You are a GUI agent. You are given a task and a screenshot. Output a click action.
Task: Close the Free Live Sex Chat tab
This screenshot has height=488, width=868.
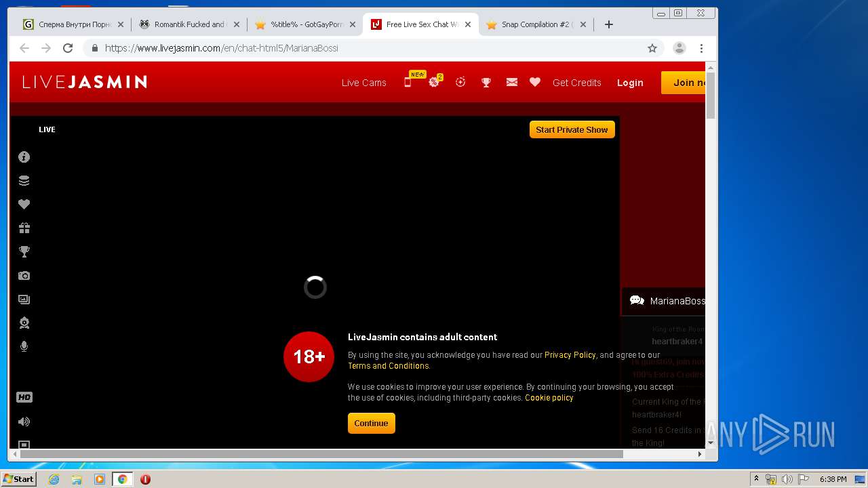(468, 24)
